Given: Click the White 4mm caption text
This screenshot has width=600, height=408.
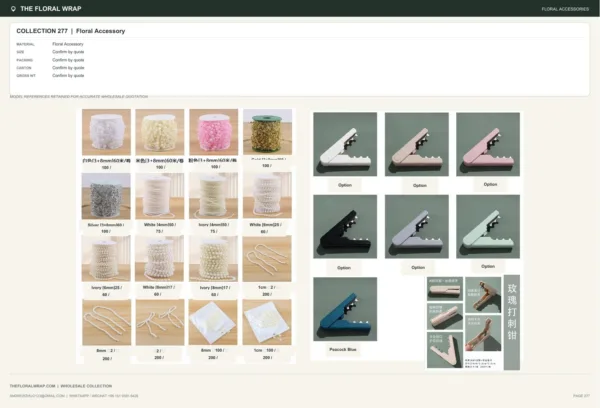Looking at the screenshot, I should pos(160,225).
